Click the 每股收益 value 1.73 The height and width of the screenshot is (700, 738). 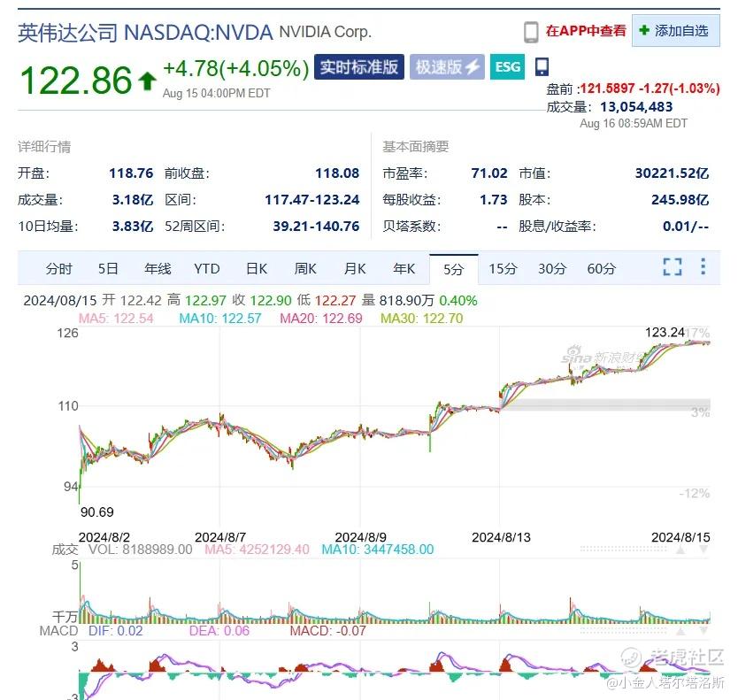coord(494,200)
